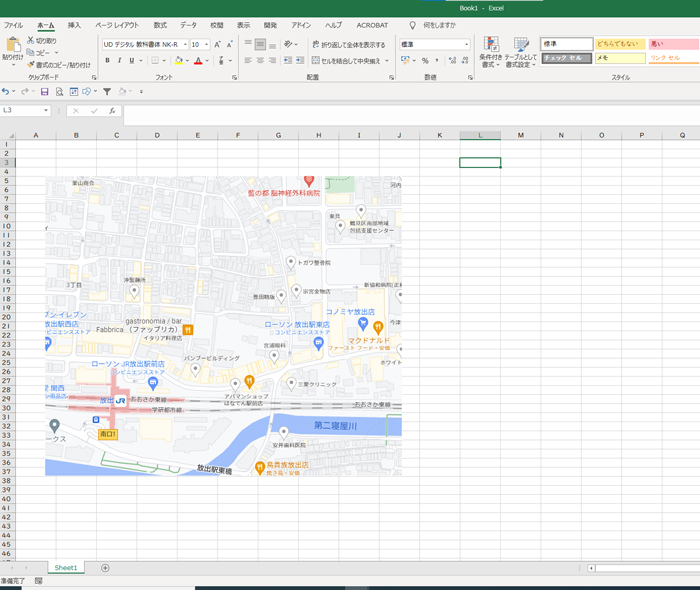
Task: Toggle Bold formatting
Action: click(x=107, y=60)
